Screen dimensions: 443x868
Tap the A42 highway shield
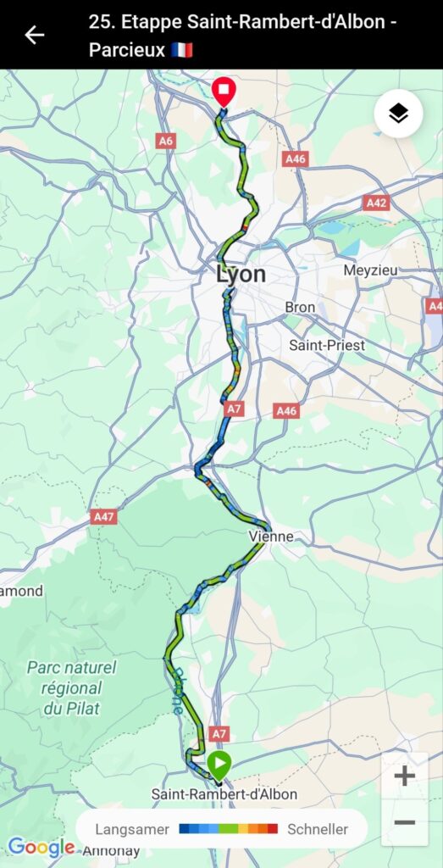point(377,203)
